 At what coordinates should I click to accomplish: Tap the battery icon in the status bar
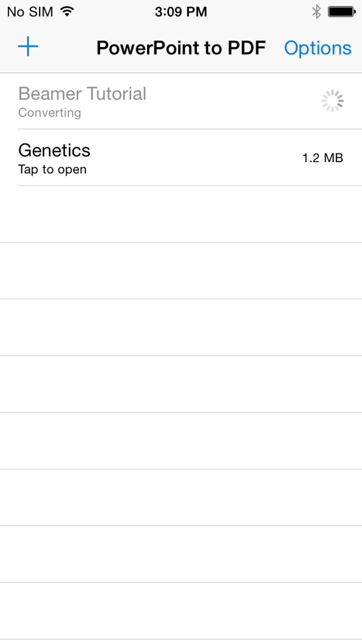tap(342, 12)
